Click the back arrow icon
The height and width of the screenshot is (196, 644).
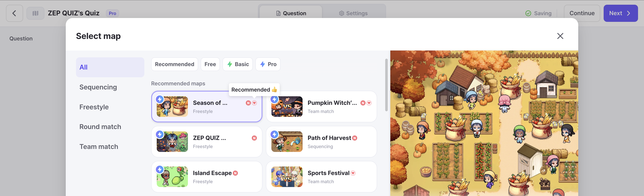point(15,13)
